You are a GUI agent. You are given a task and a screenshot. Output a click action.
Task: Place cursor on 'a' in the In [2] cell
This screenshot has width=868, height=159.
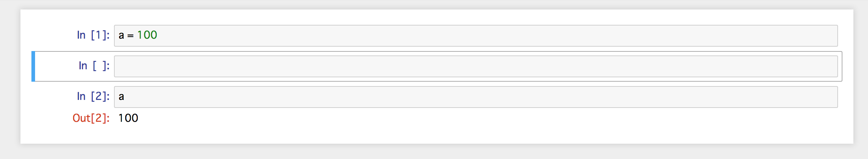[x=121, y=97]
